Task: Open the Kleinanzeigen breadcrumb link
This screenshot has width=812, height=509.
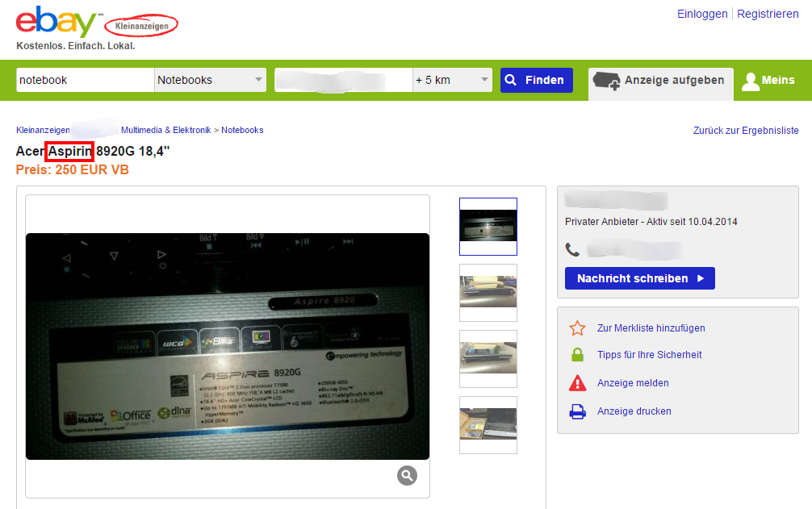Action: [x=43, y=131]
